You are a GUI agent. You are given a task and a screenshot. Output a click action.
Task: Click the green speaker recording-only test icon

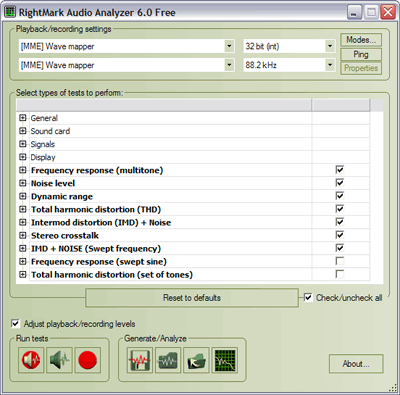point(59,360)
